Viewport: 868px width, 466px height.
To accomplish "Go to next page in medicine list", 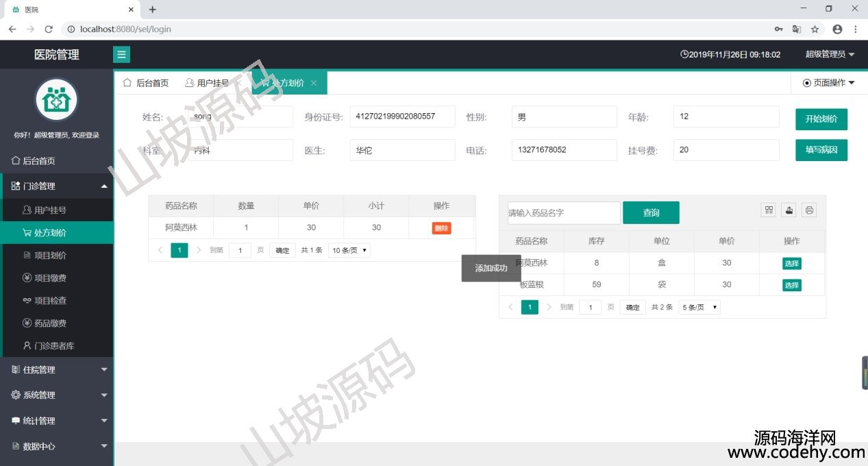I will click(x=549, y=307).
